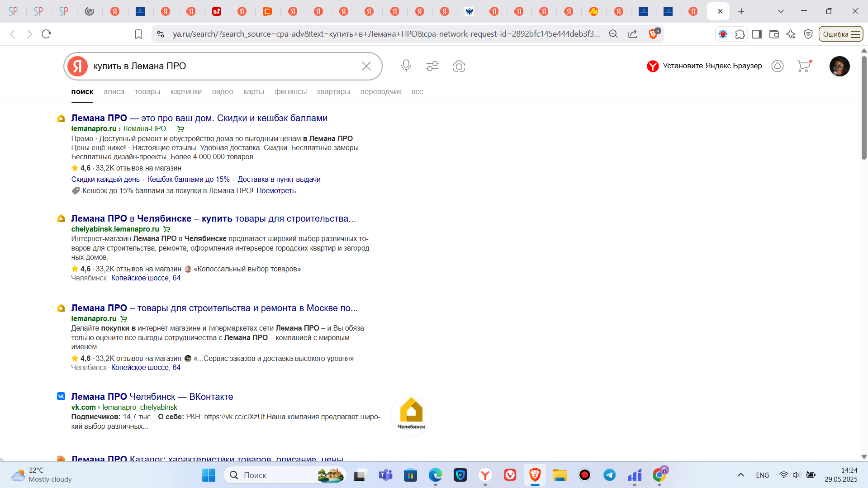Open a new browser tab with the plus button
Viewport: 868px width, 488px height.
coord(741,11)
